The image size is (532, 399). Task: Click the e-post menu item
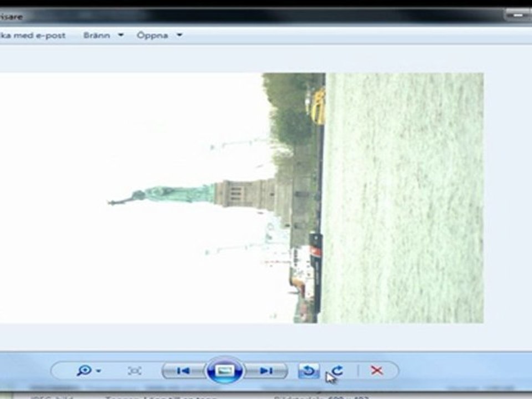click(x=33, y=35)
